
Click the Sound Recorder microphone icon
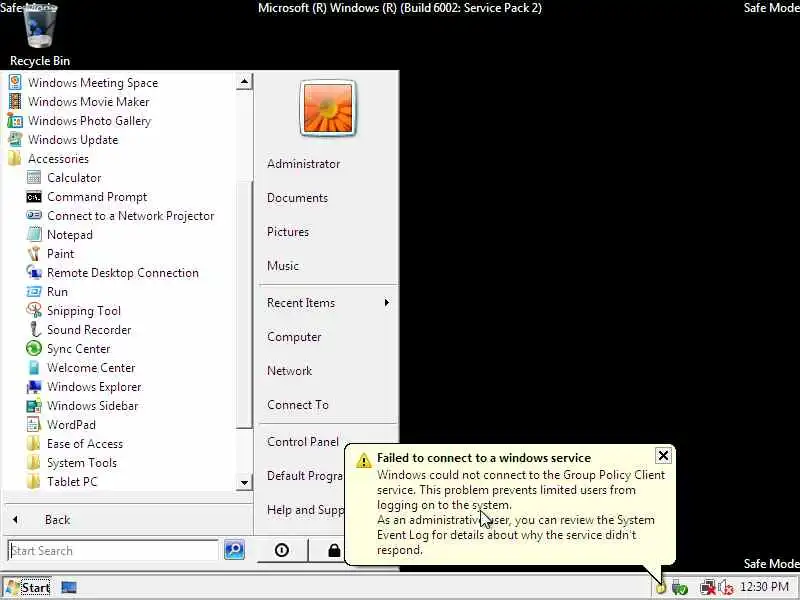(x=34, y=329)
